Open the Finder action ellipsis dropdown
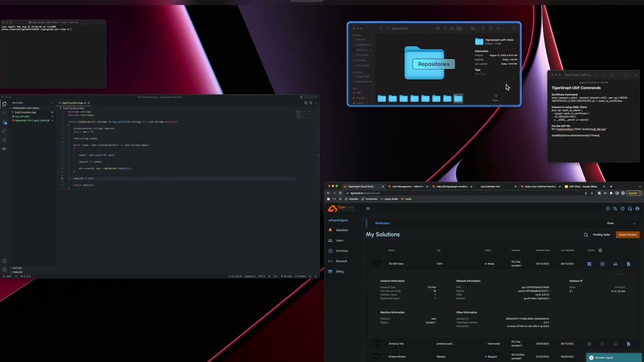The height and width of the screenshot is (362, 644). click(499, 28)
